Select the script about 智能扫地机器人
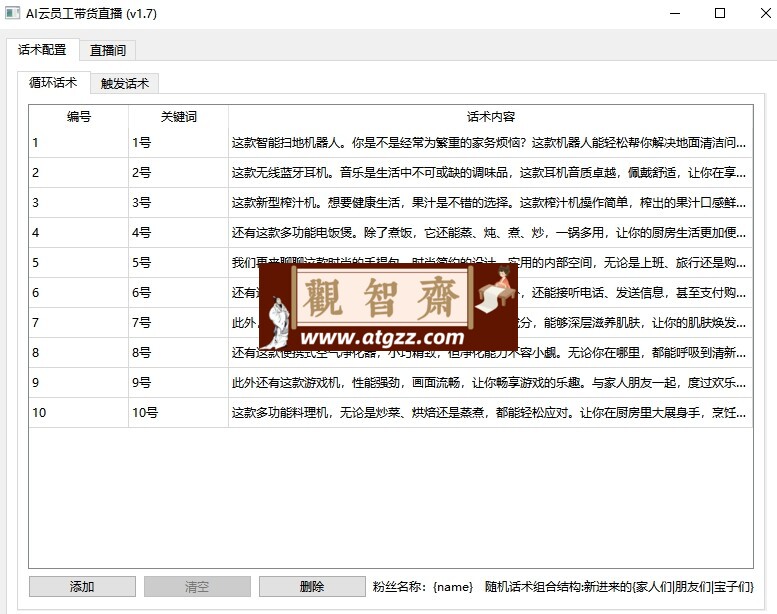This screenshot has width=777, height=614. 491,143
